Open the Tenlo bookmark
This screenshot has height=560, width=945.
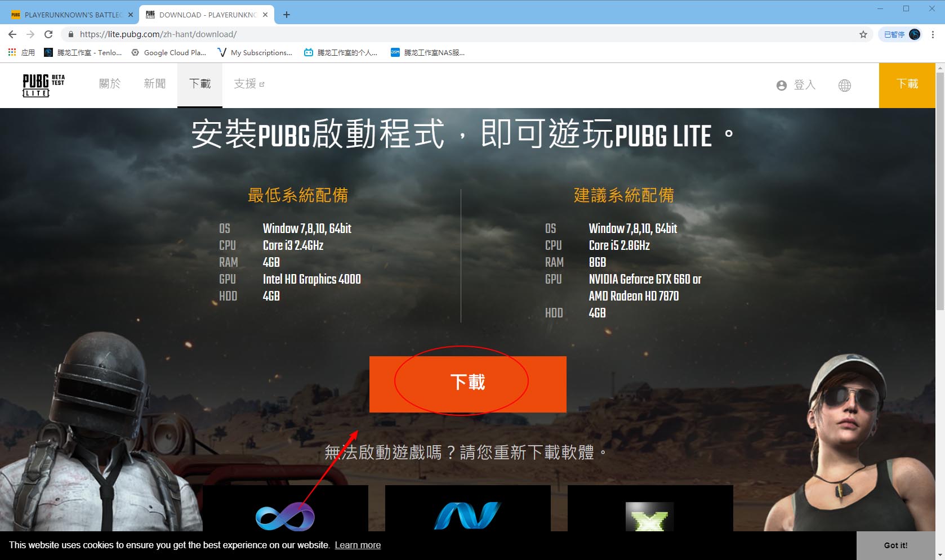click(x=83, y=52)
